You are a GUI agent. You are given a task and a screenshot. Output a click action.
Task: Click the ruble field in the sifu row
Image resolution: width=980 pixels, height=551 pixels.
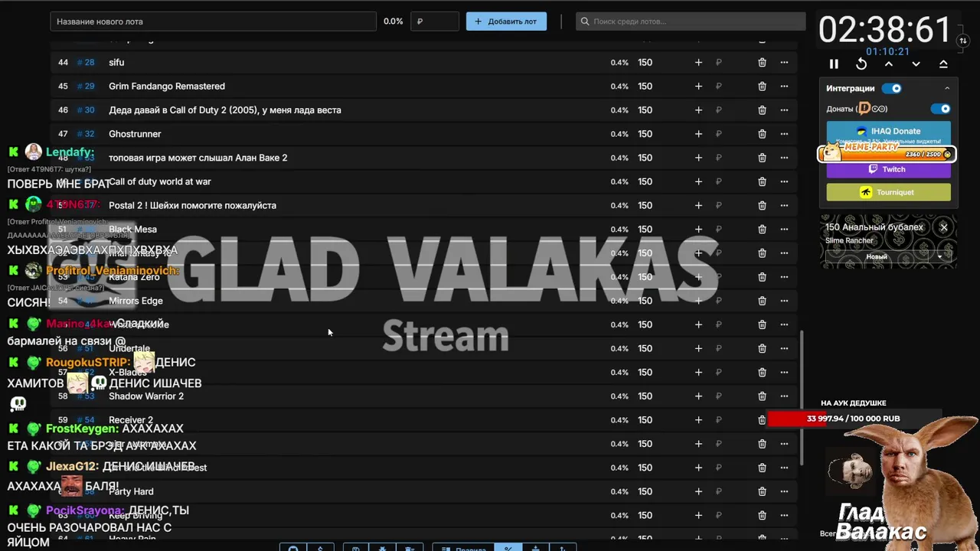click(731, 63)
